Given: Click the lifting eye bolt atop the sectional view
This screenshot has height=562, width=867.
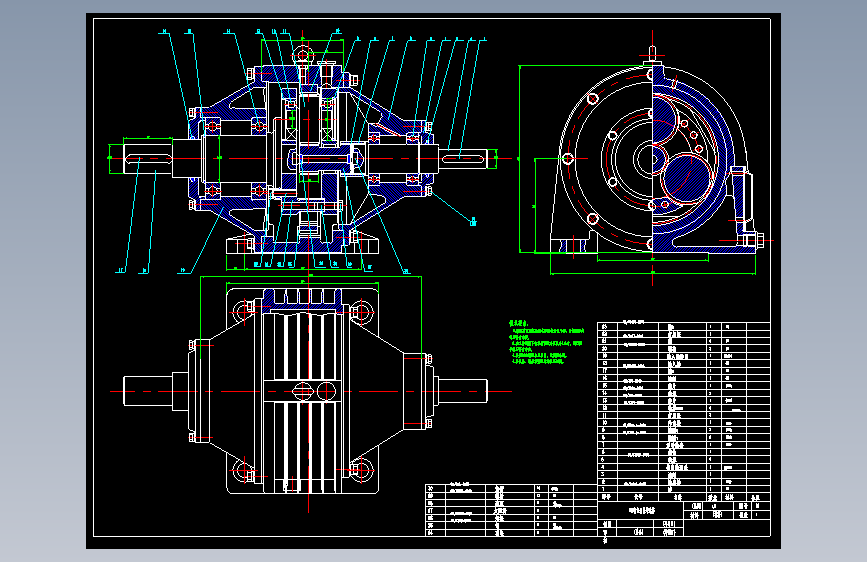Looking at the screenshot, I should (x=303, y=56).
